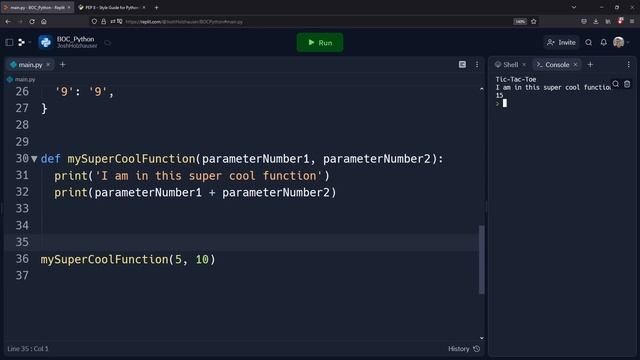The width and height of the screenshot is (640, 360).
Task: Open the Pocket save icon
Action: tap(584, 22)
